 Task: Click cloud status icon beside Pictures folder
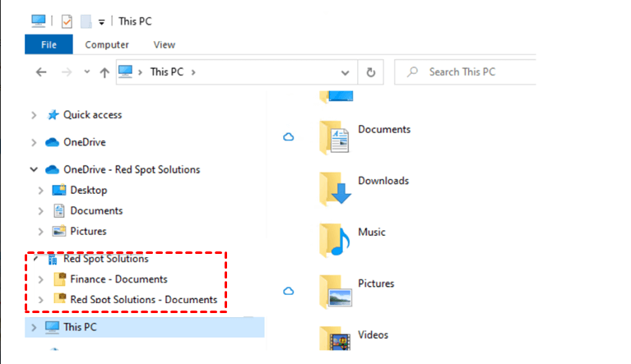point(289,291)
